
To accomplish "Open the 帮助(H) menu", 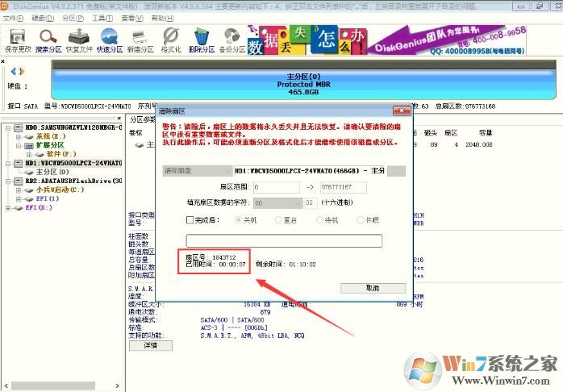I will pyautogui.click(x=162, y=18).
